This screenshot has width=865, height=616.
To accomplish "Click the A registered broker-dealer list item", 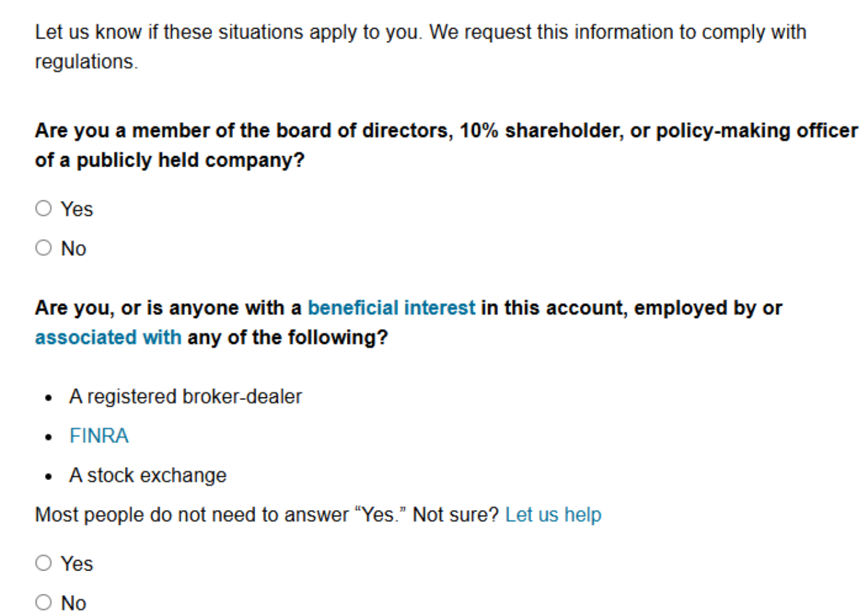I will [x=185, y=397].
